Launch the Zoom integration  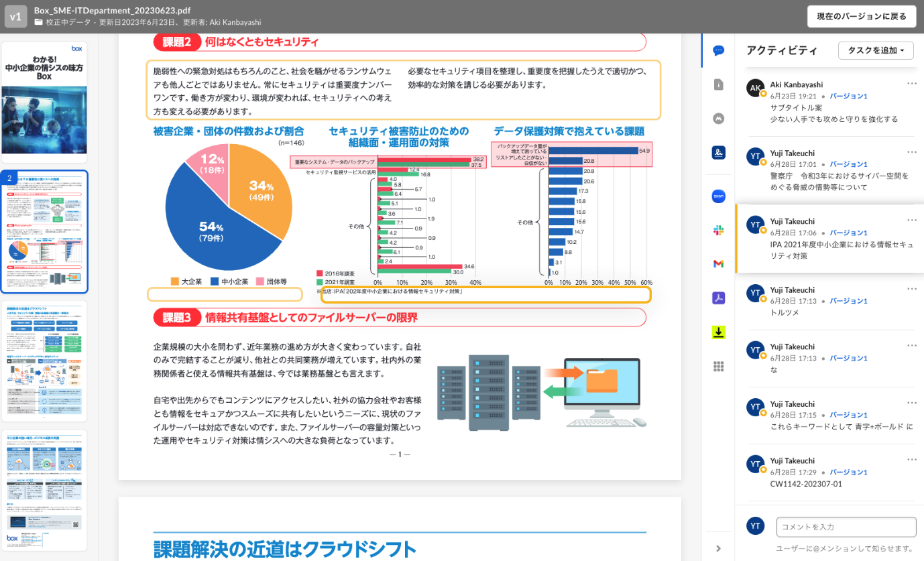tap(718, 196)
